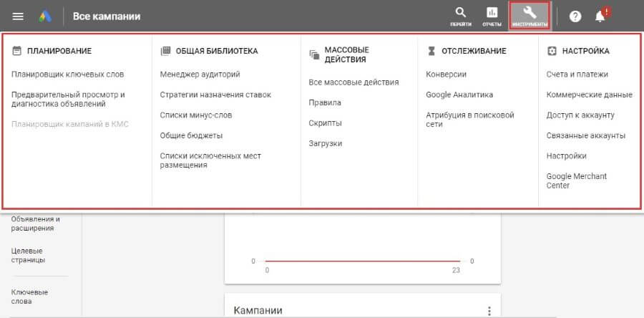The image size is (644, 318).
Task: Click the ПЛАНИРОВАНИЕ column heading
Action: click(x=59, y=51)
